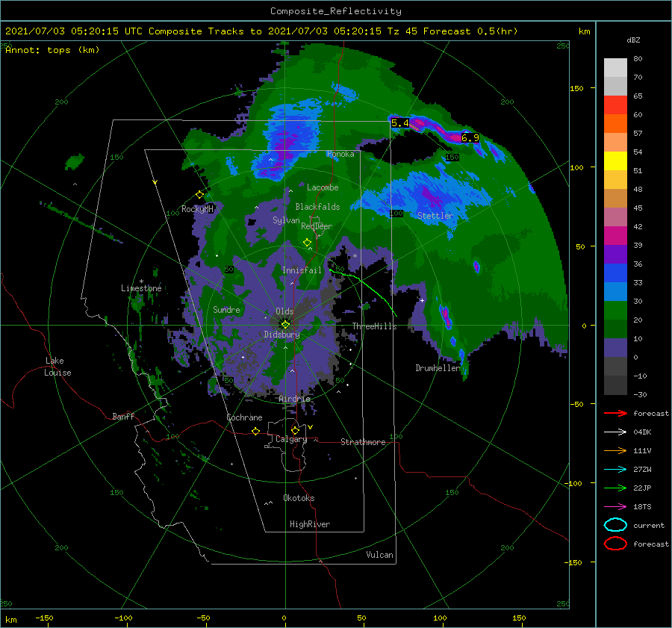672x628 pixels.
Task: Click the Strathmore city label
Action: click(x=363, y=442)
